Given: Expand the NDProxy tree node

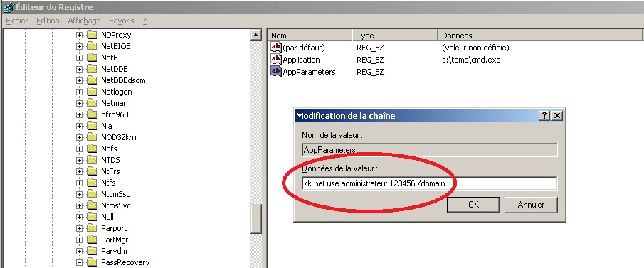Looking at the screenshot, I should [79, 36].
